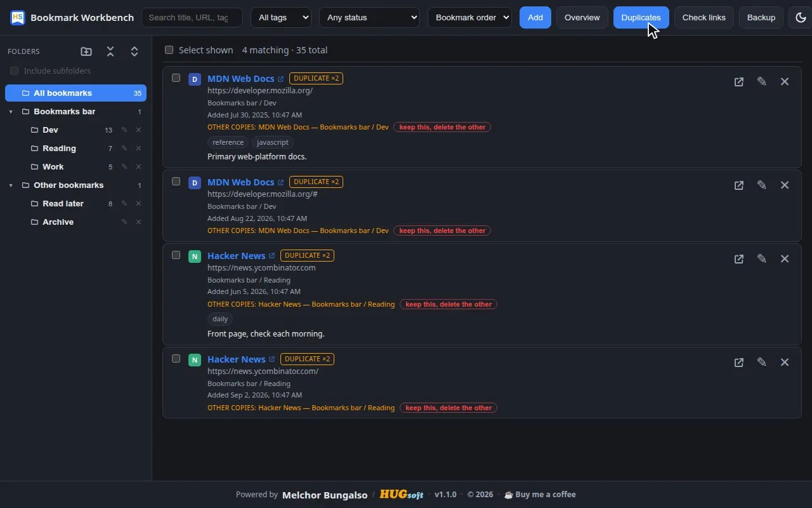Expand all folders icon in sidebar header

coord(134,51)
